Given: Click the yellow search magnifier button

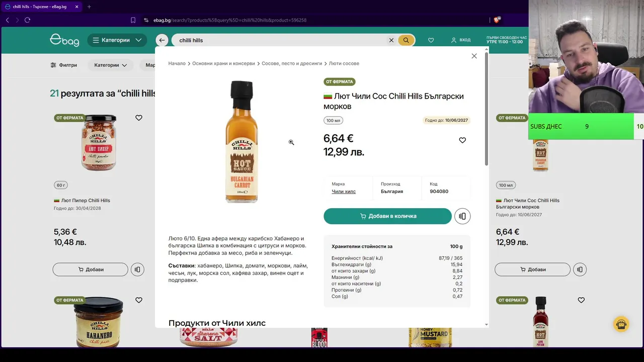Looking at the screenshot, I should pyautogui.click(x=406, y=40).
